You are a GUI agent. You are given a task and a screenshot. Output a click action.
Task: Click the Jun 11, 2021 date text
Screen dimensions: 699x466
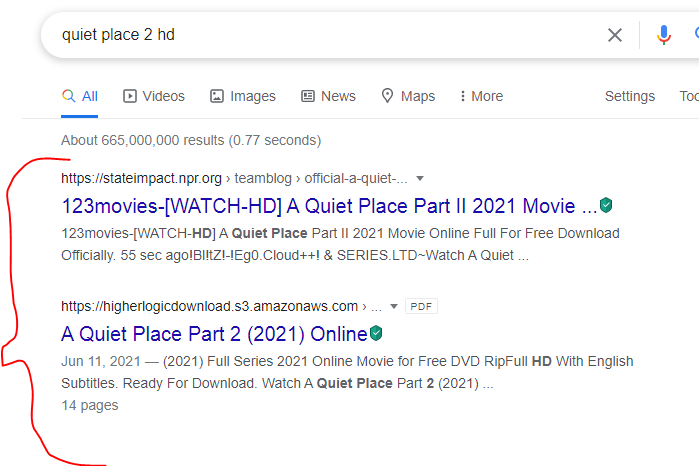pos(101,361)
